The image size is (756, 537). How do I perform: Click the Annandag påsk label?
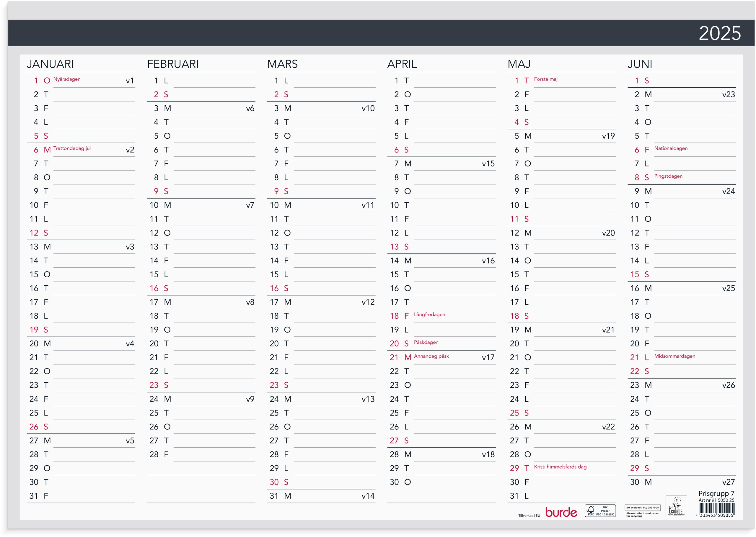(x=431, y=356)
